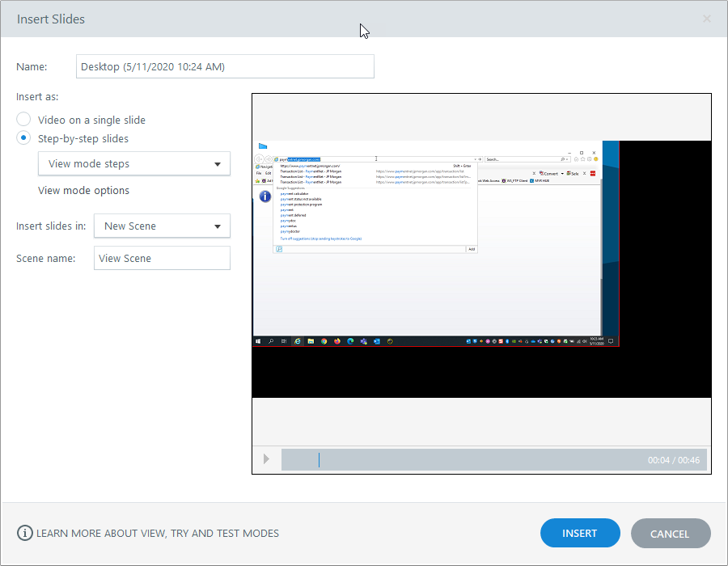Open the View mode steps dropdown
This screenshot has width=728, height=566.
tap(134, 163)
